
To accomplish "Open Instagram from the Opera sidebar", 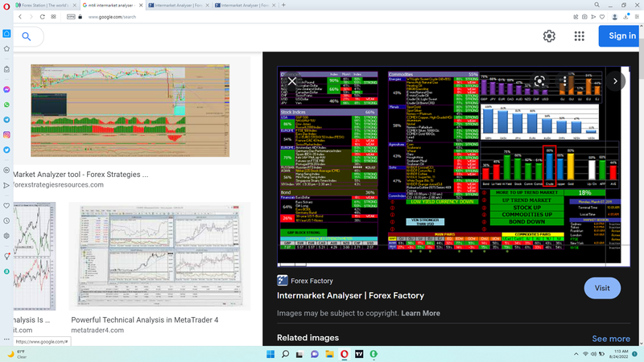I will click(6, 134).
